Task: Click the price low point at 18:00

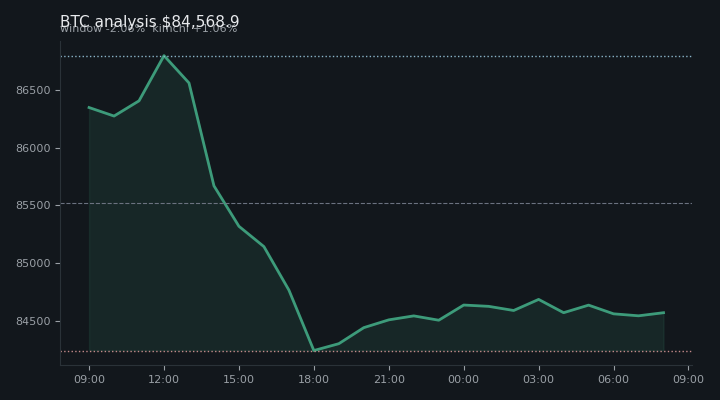Action: point(314,350)
